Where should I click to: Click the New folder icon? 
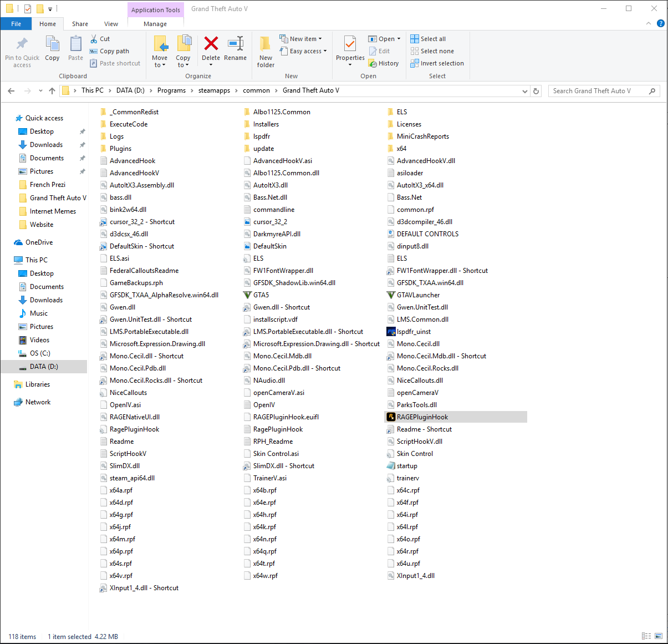tap(266, 44)
